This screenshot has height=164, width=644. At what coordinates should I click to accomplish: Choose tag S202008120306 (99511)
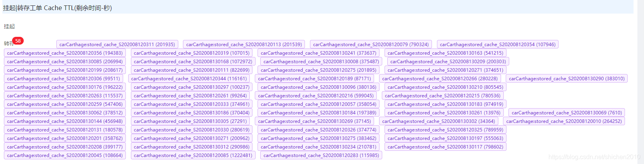[64, 79]
